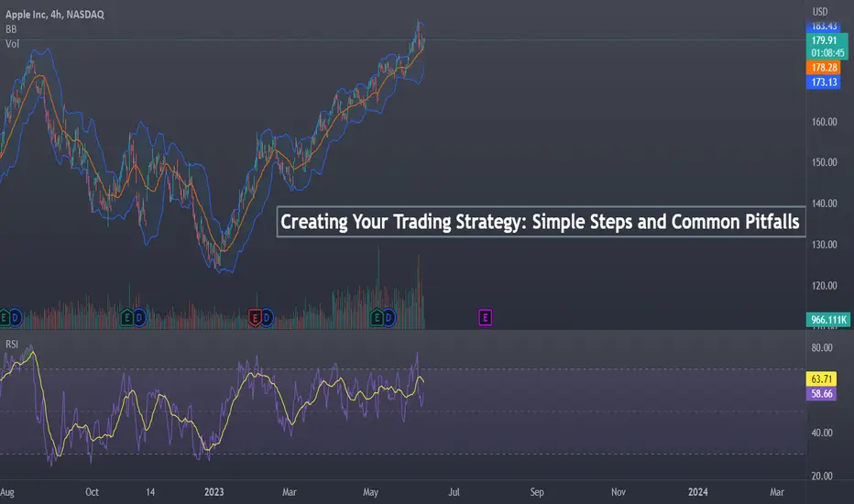Image resolution: width=854 pixels, height=504 pixels.
Task: Click the 2024 label on time axis
Action: pyautogui.click(x=697, y=492)
